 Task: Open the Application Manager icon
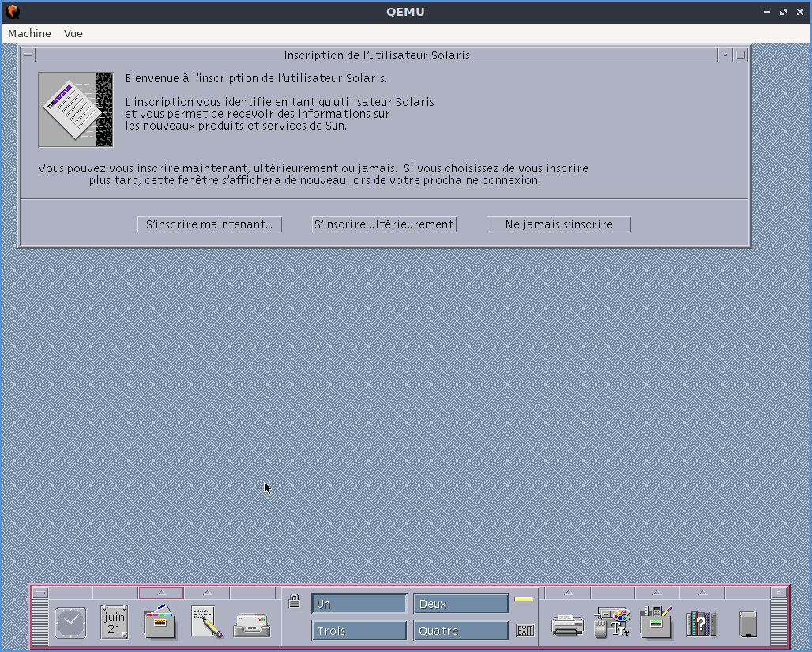[x=656, y=622]
